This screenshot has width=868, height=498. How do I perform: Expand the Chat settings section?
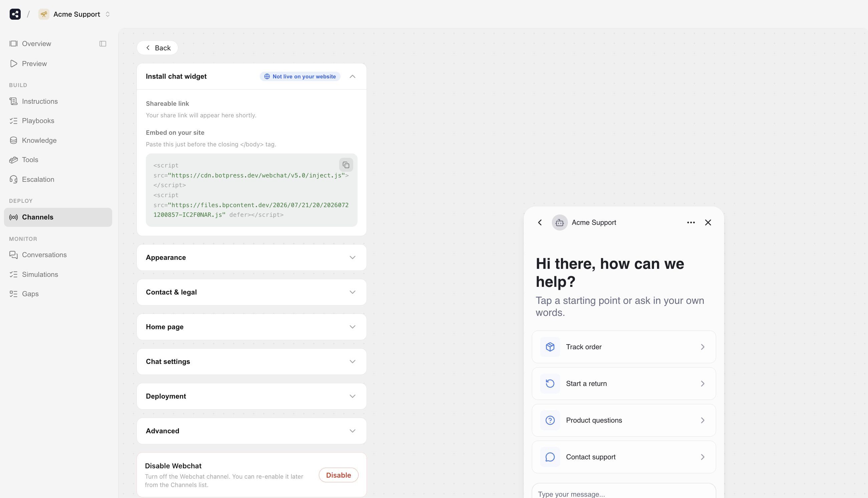click(252, 362)
